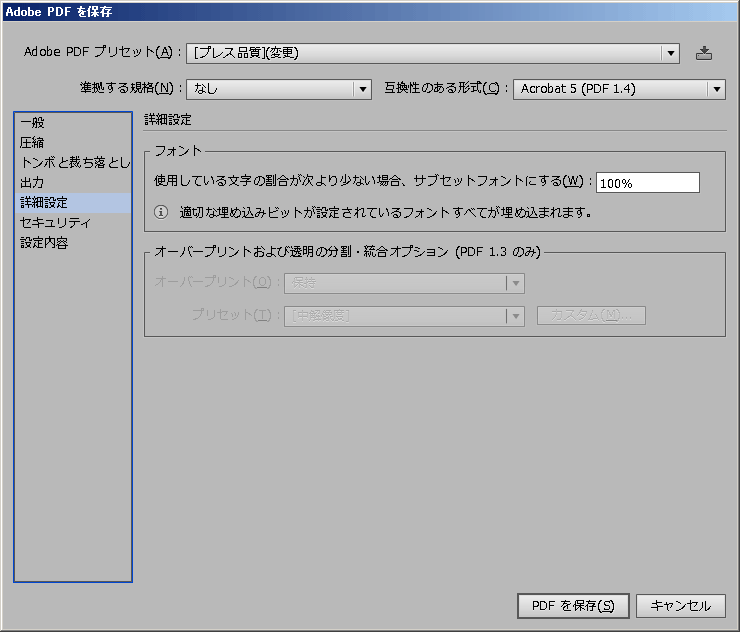This screenshot has width=740, height=632.
Task: Select 出力 in the left list
Action: click(x=32, y=182)
